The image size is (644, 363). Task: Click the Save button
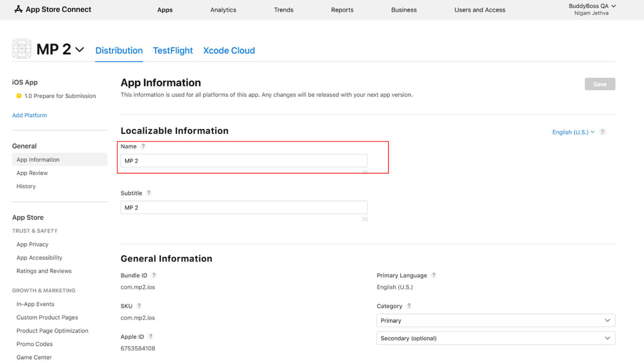click(x=600, y=84)
